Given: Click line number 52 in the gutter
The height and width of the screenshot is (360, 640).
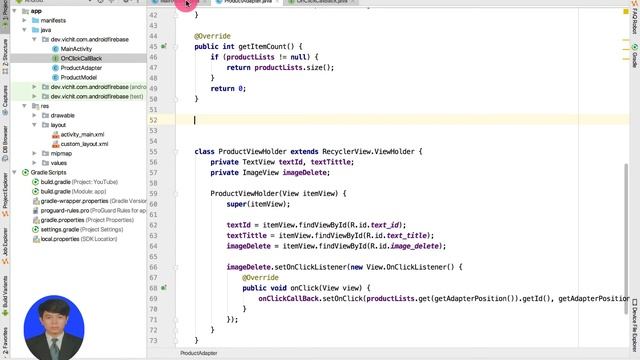Looking at the screenshot, I should [x=153, y=120].
